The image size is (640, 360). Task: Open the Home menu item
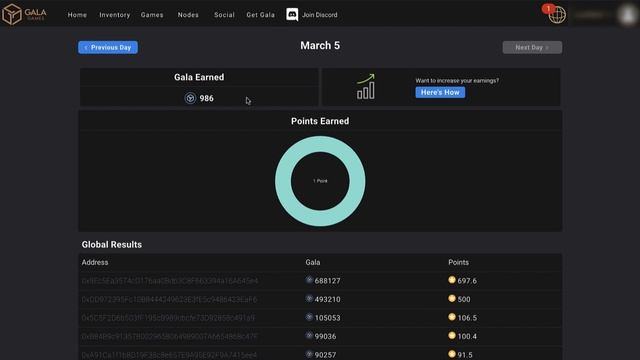click(x=77, y=15)
